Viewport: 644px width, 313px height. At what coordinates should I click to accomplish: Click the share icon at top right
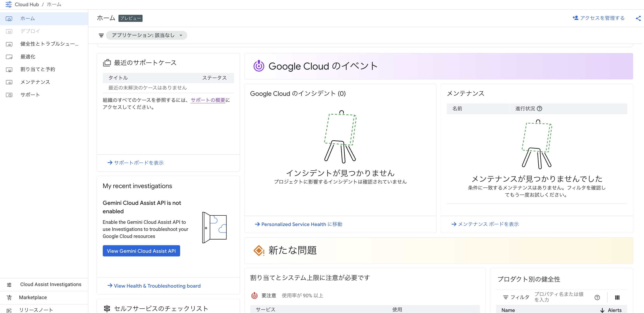tap(638, 18)
